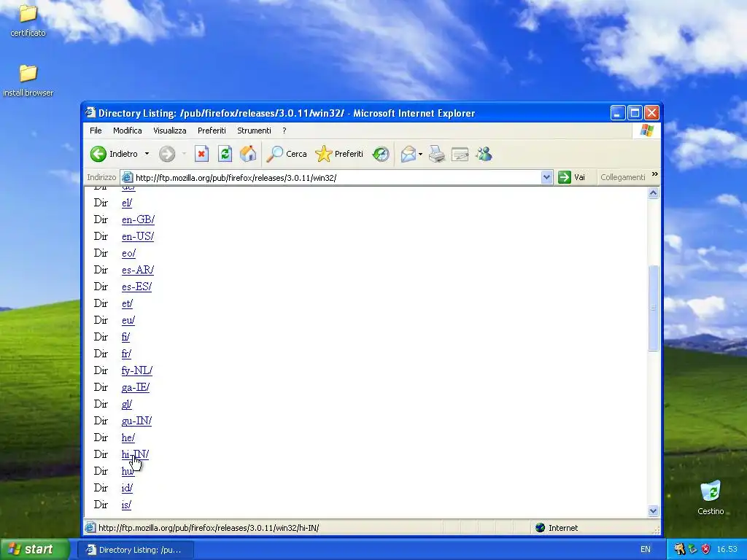
Task: Open the File menu
Action: 96,131
